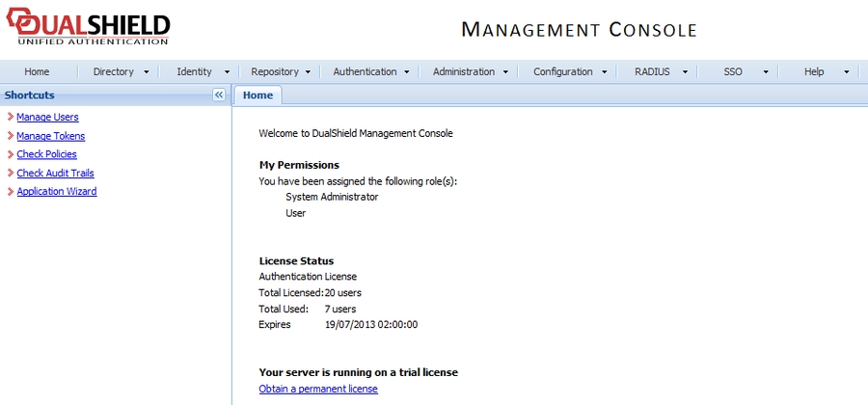The height and width of the screenshot is (405, 868).
Task: Click red arrow icon beside Application Wizard
Action: pos(10,192)
